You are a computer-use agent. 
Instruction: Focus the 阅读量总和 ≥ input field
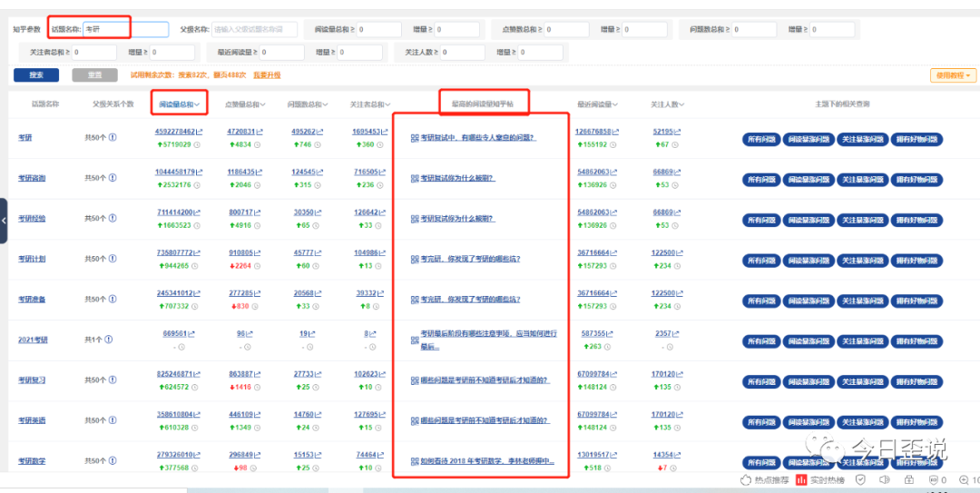pos(379,29)
